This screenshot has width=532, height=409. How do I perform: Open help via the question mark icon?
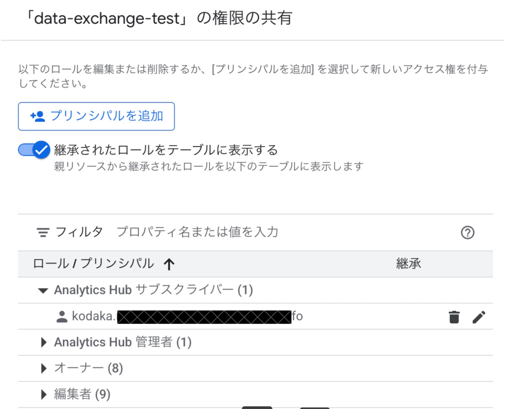pos(468,232)
